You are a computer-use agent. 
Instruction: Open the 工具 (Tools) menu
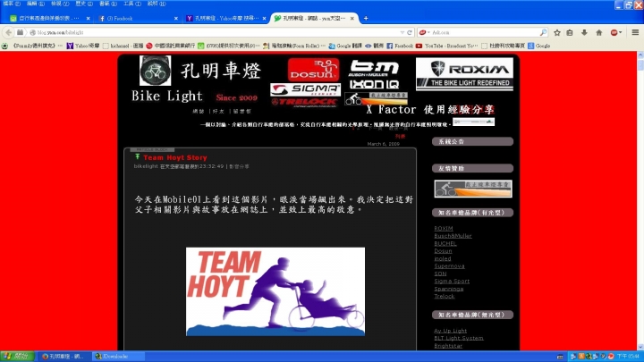tap(132, 4)
